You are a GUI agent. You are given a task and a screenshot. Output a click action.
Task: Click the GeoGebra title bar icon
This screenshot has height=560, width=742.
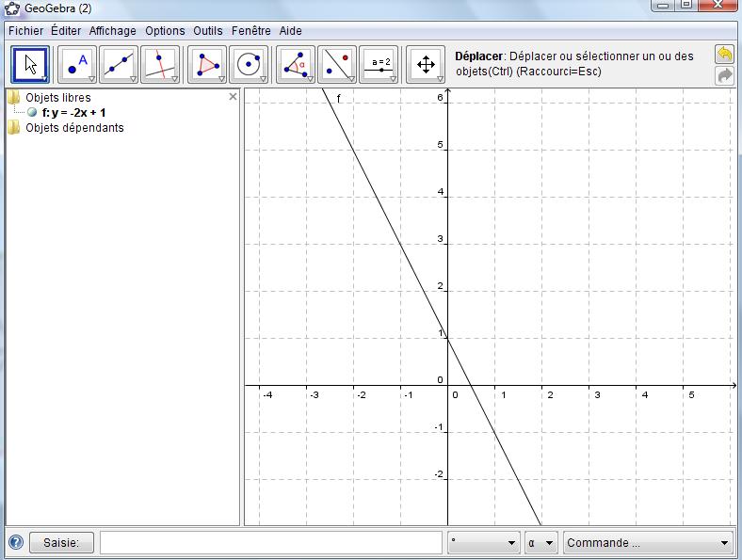pyautogui.click(x=12, y=8)
